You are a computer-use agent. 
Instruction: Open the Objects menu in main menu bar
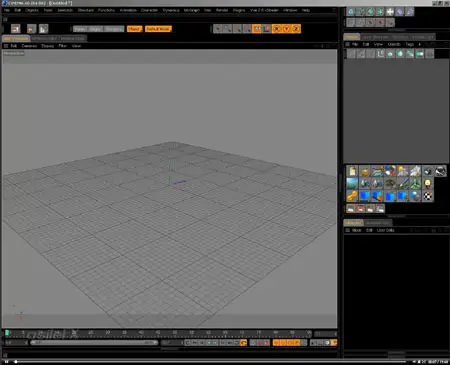[x=32, y=10]
